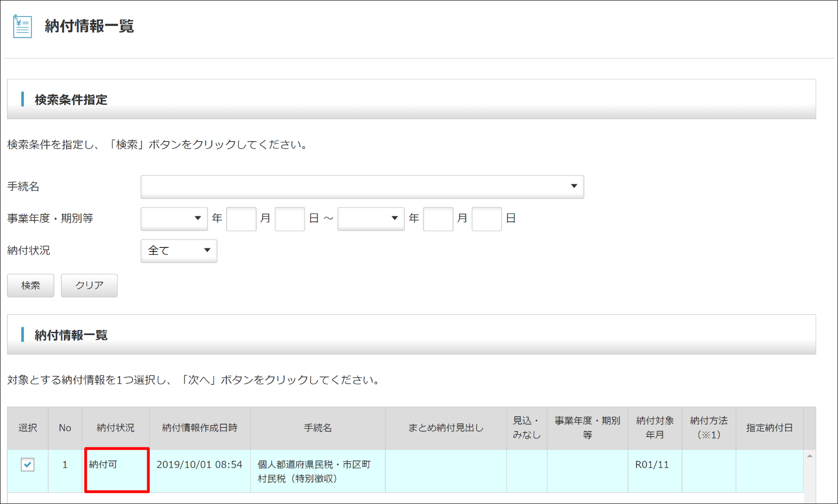Image resolution: width=838 pixels, height=504 pixels.
Task: Click the start month input field
Action: coord(290,219)
